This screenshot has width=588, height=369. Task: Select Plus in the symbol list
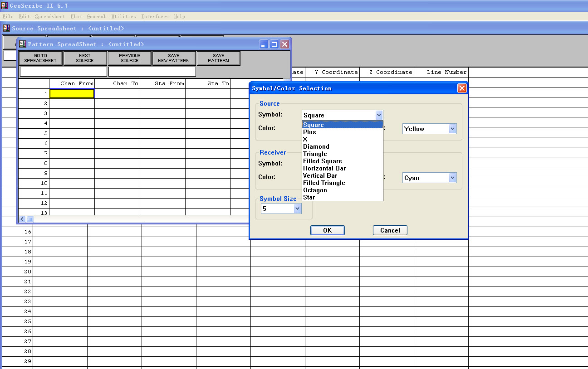pyautogui.click(x=343, y=132)
